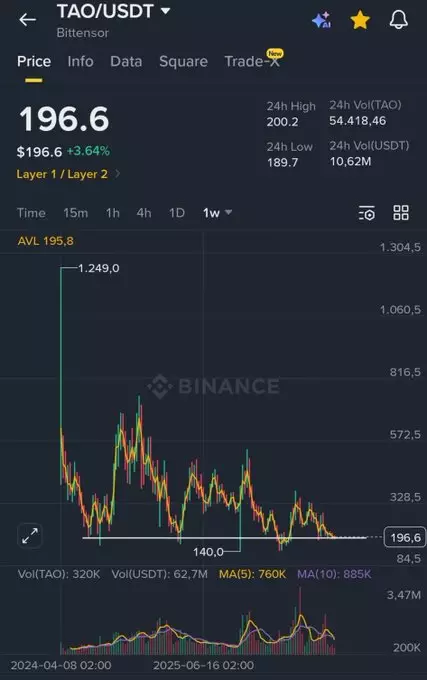Choose the Time line chart option
This screenshot has width=427, height=680.
[31, 213]
